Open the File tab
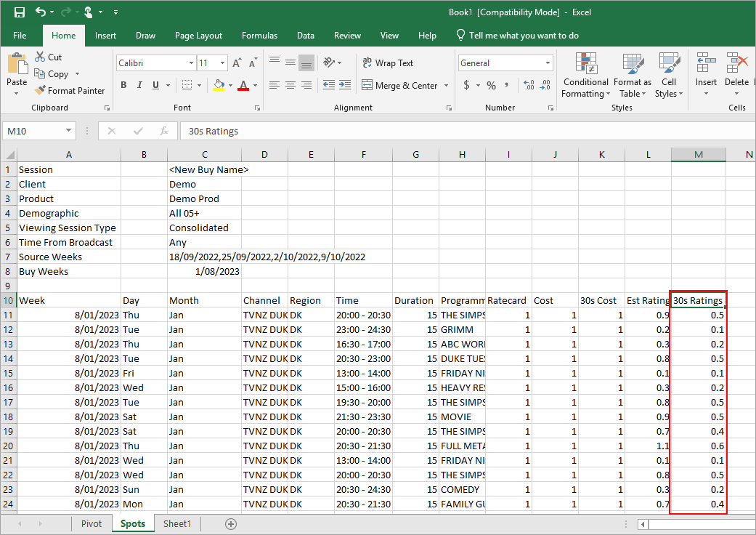 pos(20,35)
